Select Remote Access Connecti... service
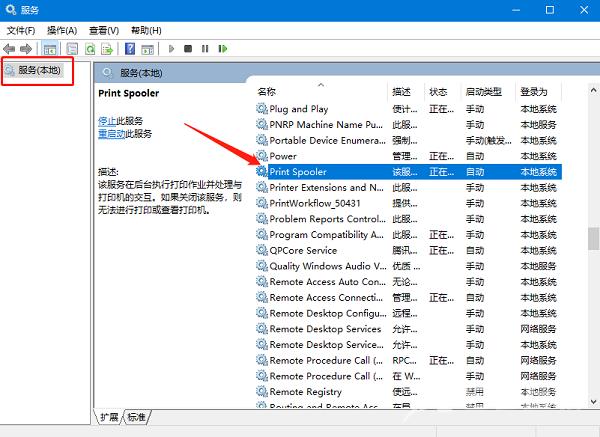This screenshot has height=437, width=600. pos(408,297)
